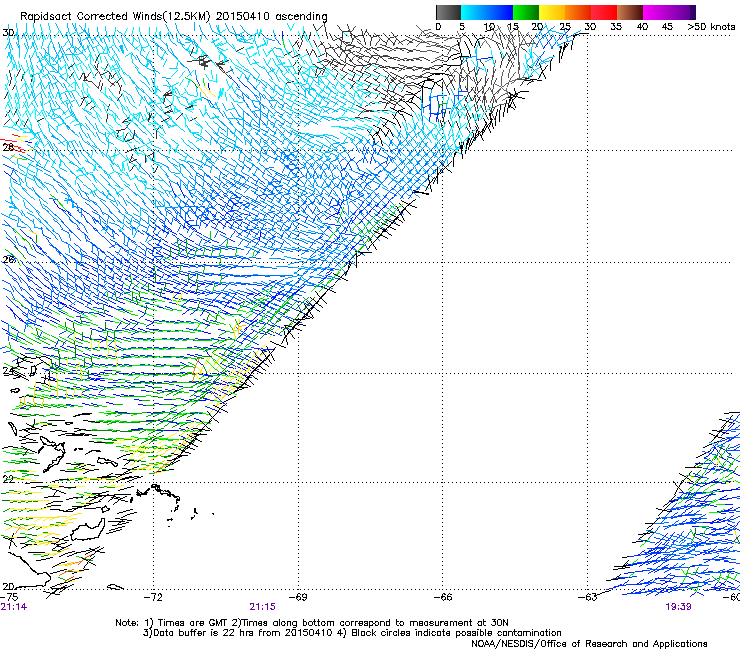
Task: Click the cyan legend color segment
Action: [474, 12]
